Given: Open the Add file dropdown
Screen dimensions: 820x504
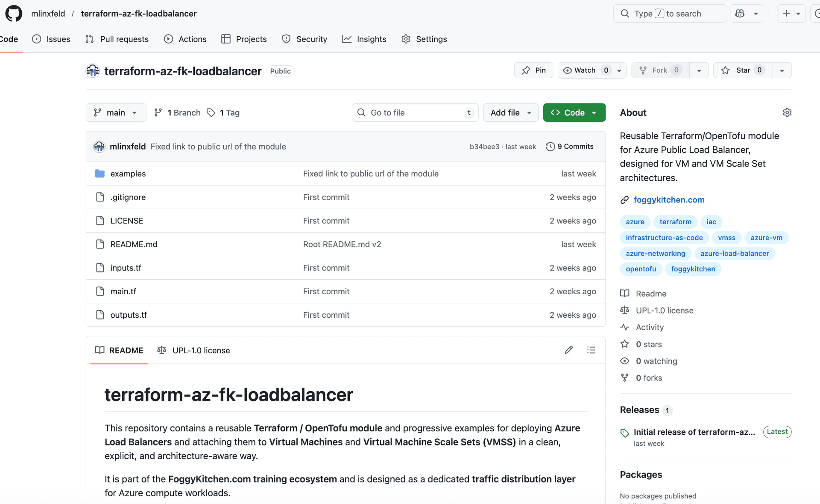Looking at the screenshot, I should pyautogui.click(x=511, y=113).
